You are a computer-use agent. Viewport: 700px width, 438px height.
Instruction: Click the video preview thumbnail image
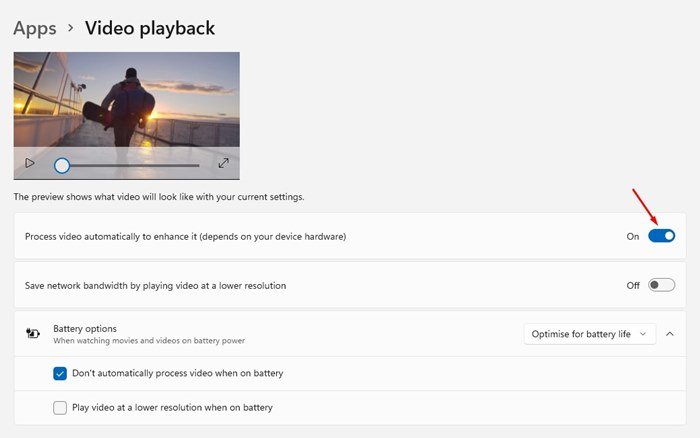[x=126, y=100]
